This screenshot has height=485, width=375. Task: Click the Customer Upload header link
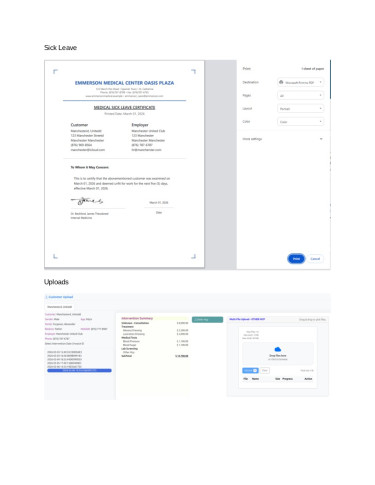click(59, 297)
